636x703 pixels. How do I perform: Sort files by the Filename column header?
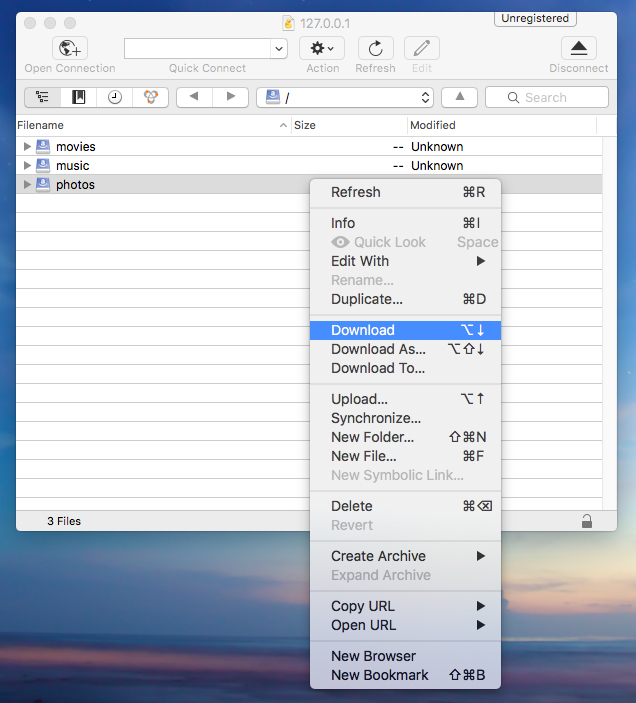coord(150,125)
